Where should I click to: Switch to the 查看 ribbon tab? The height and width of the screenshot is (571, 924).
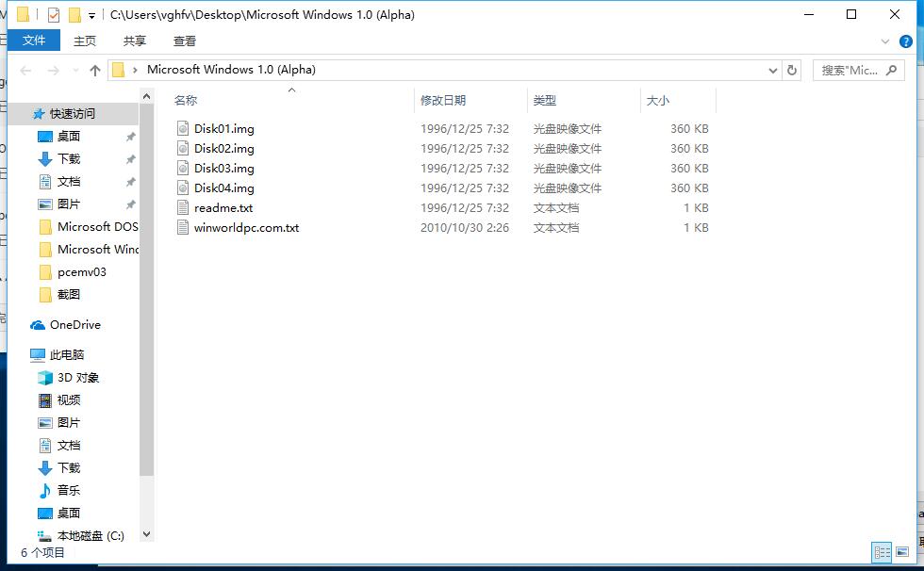[x=185, y=41]
